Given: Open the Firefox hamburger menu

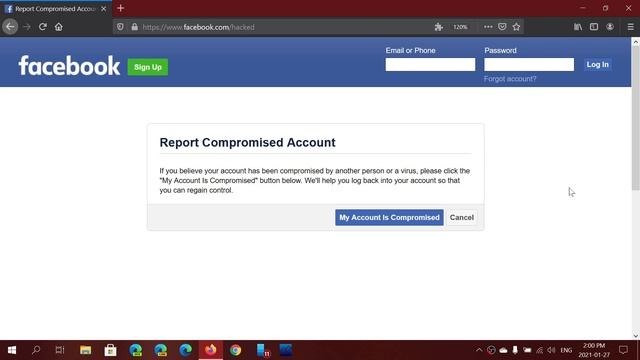Looking at the screenshot, I should point(630,27).
